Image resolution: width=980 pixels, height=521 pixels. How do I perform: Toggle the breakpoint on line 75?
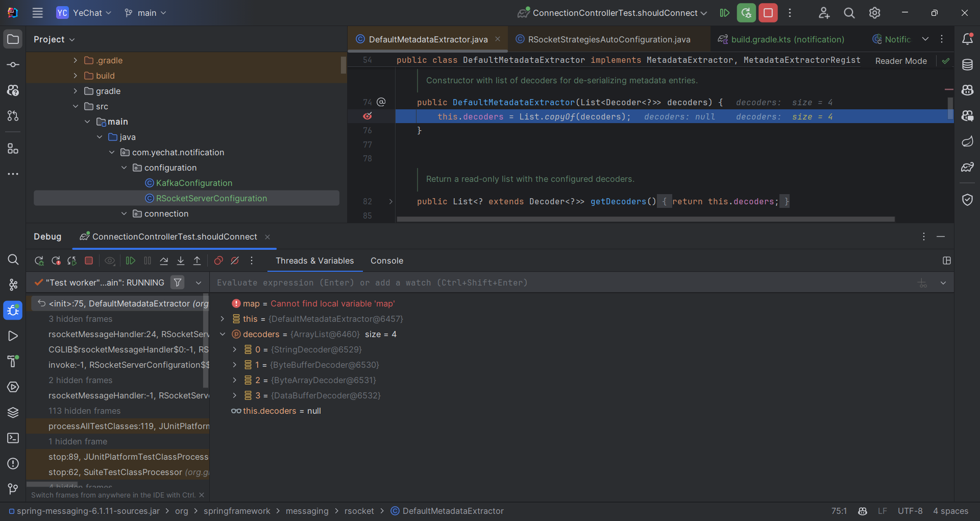pos(367,116)
